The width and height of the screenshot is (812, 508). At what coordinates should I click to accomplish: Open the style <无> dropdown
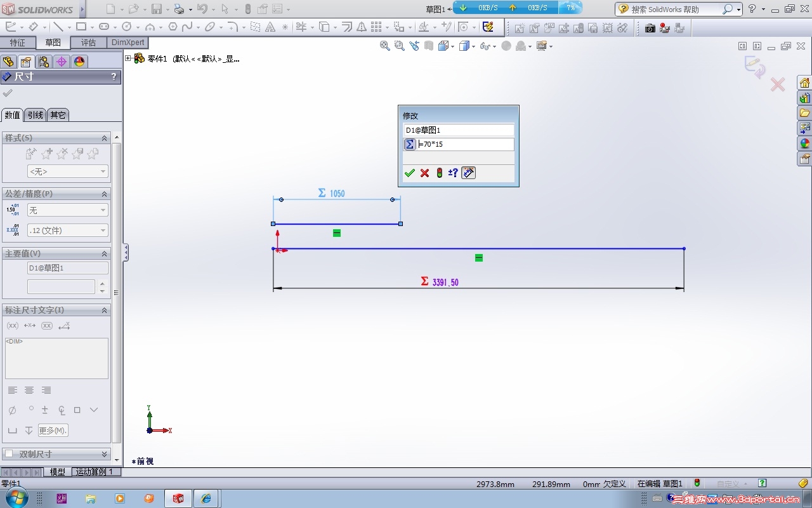68,171
